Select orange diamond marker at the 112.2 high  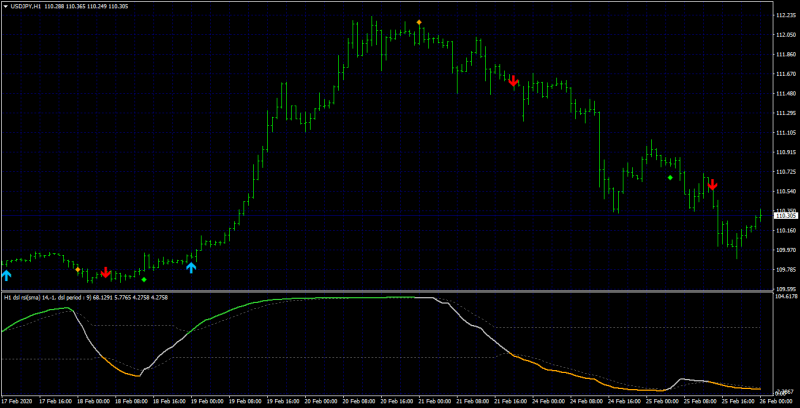click(x=419, y=22)
